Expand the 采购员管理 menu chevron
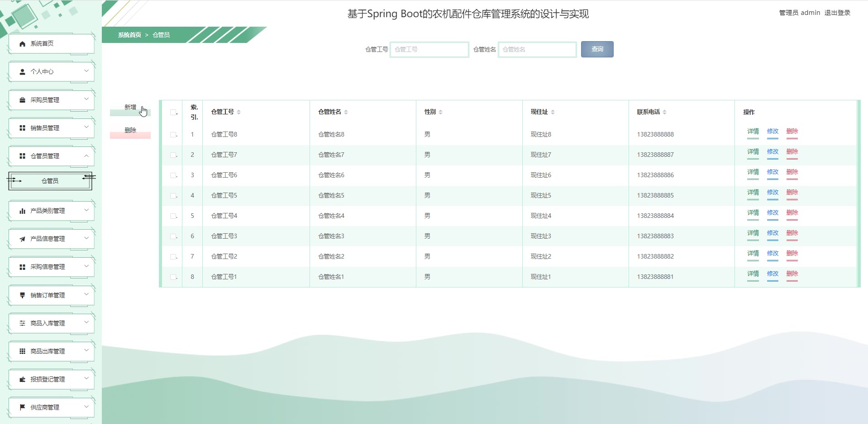This screenshot has height=424, width=868. [x=86, y=99]
